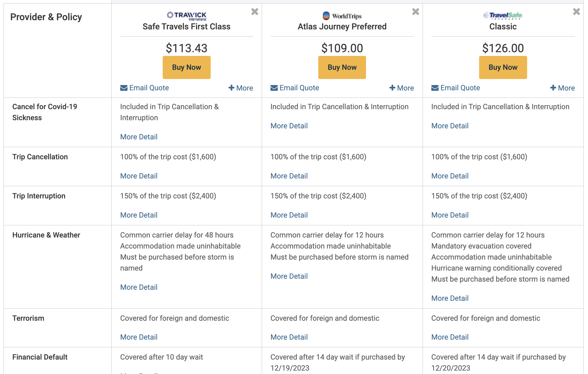Open Covid-19 More Detail for TravelSafe
This screenshot has width=588, height=374.
coord(450,126)
